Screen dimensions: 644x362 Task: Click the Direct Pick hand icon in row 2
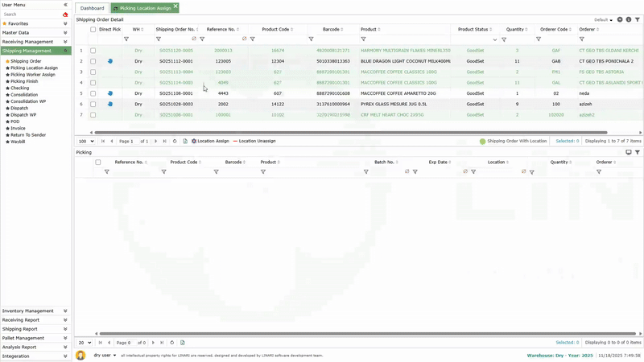click(109, 61)
